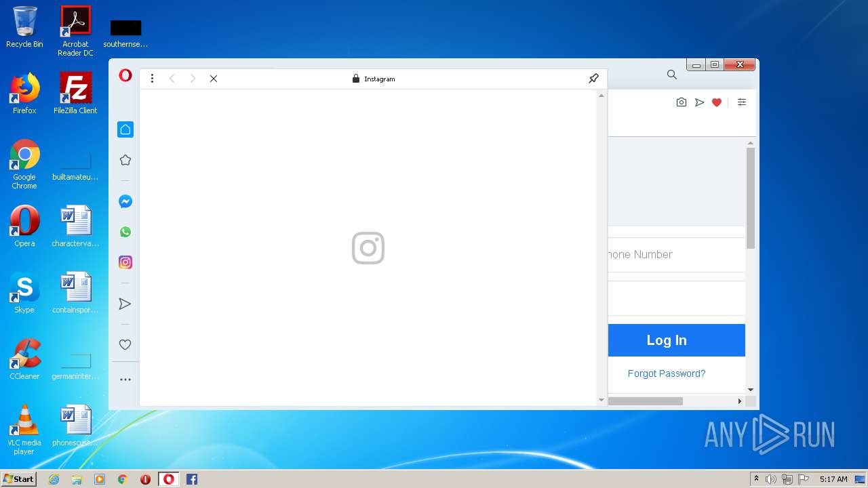Select the characterva Word document
The width and height of the screenshot is (868, 488).
pos(75,226)
